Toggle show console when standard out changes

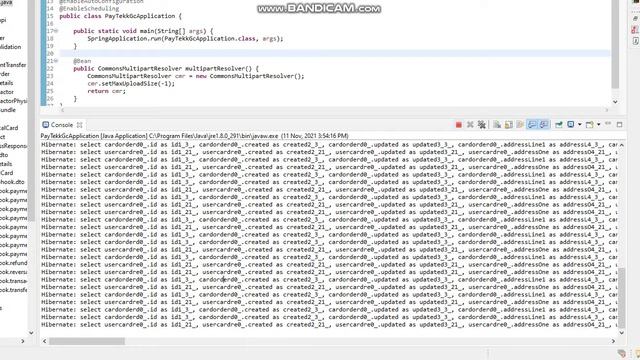coord(532,124)
